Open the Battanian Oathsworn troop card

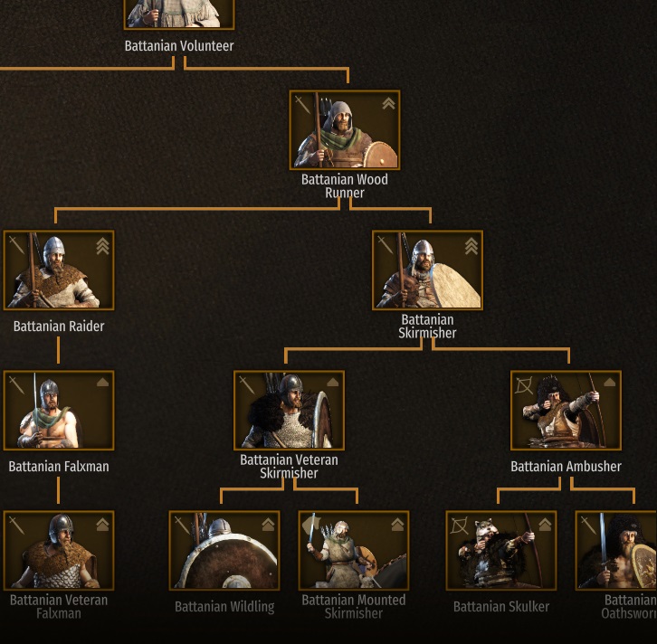(x=616, y=550)
